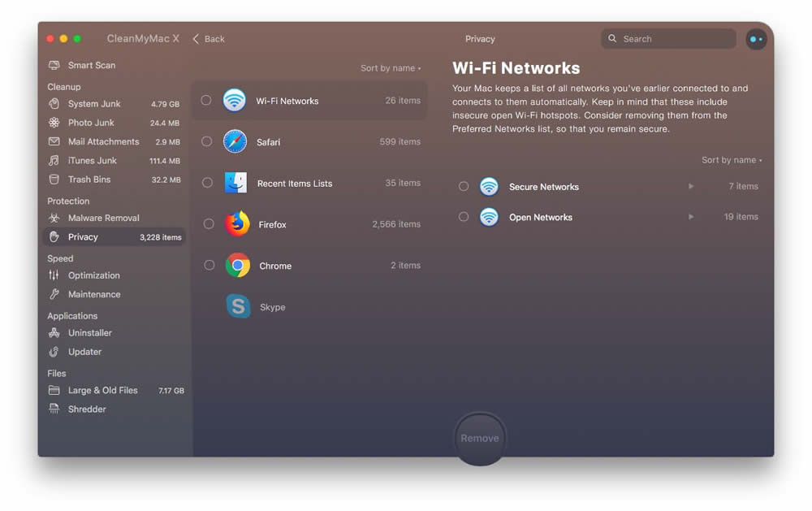Click the Recent Items Lists Finder icon
This screenshot has height=511, width=812.
(x=236, y=183)
